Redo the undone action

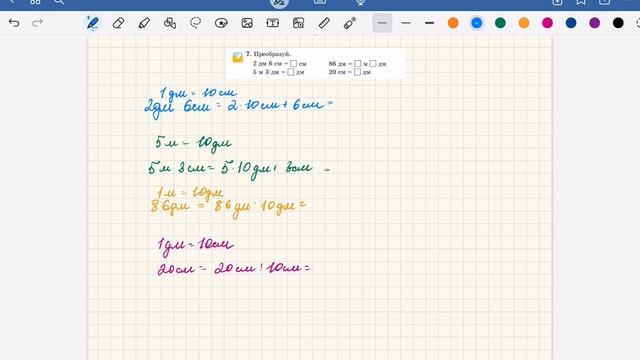(x=37, y=23)
